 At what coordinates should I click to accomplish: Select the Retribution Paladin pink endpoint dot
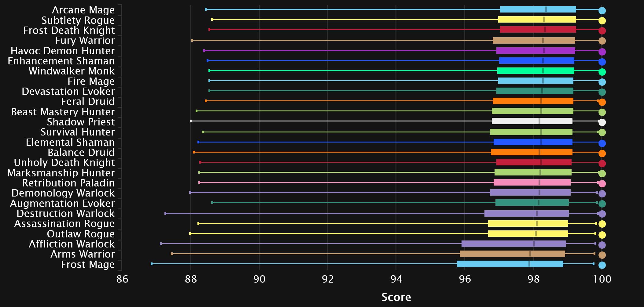tap(602, 184)
